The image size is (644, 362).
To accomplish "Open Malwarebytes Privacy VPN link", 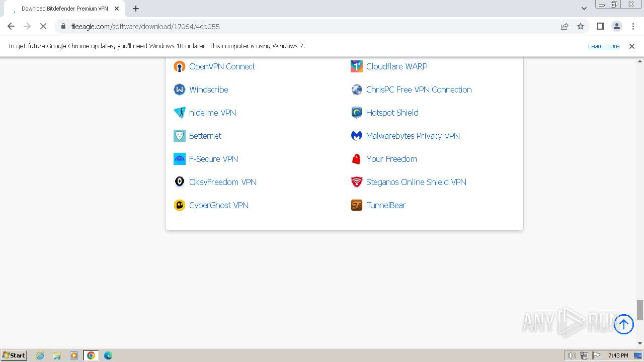I will click(x=413, y=136).
